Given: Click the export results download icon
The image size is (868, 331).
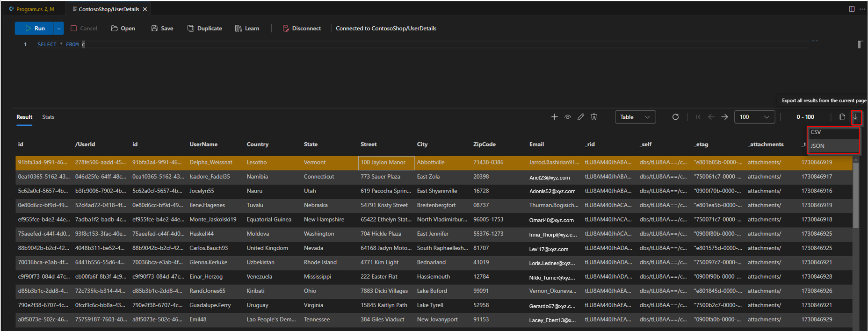Looking at the screenshot, I should pyautogui.click(x=855, y=117).
